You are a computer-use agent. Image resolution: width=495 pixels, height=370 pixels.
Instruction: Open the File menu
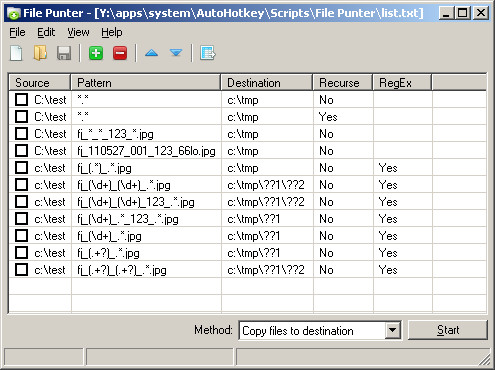pos(17,32)
